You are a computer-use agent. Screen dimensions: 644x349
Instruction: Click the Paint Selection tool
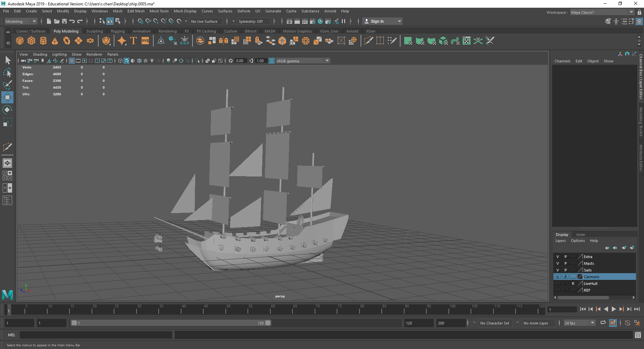7,85
